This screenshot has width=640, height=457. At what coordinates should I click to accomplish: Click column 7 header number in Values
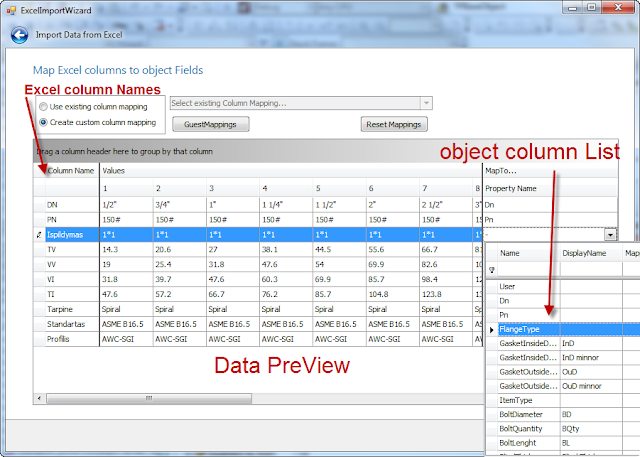coord(446,189)
